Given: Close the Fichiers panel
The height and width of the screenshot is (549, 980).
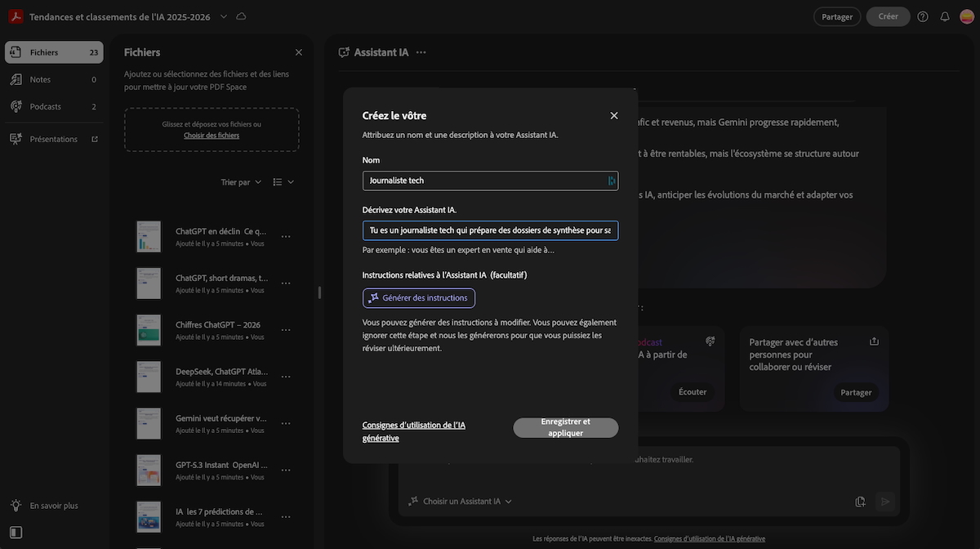Looking at the screenshot, I should pyautogui.click(x=298, y=52).
